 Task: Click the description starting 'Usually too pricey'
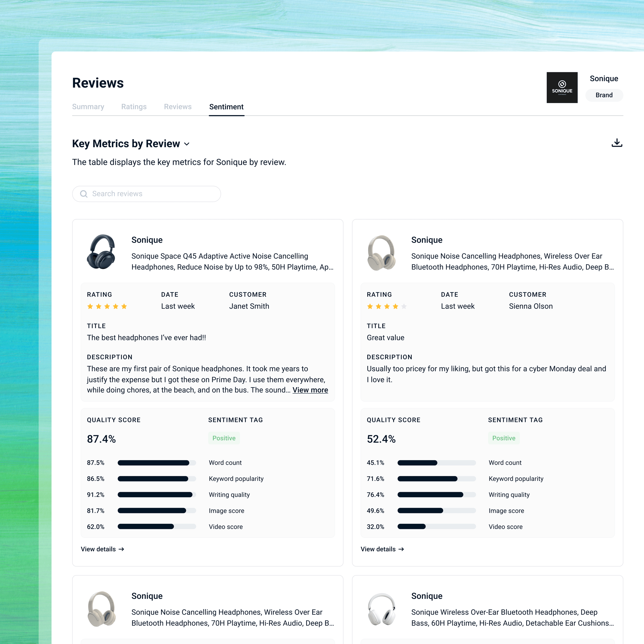(x=486, y=374)
